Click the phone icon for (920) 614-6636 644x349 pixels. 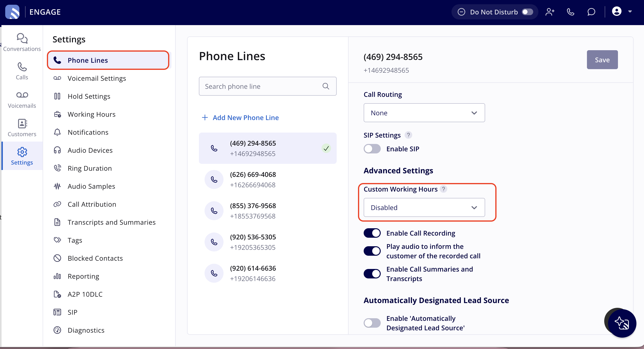point(214,273)
